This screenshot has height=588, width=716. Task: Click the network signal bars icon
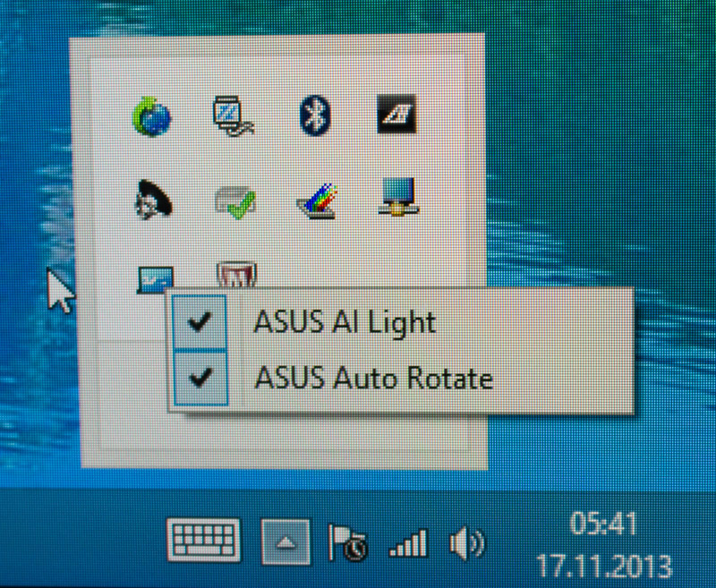pos(408,543)
